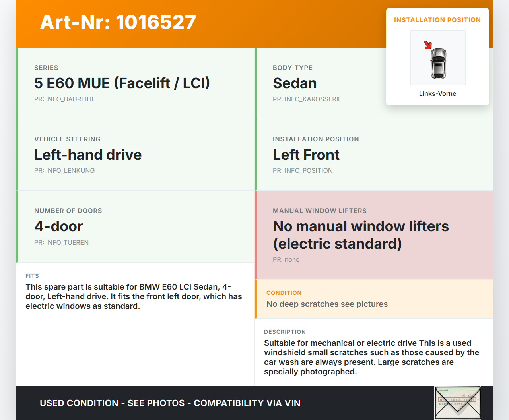
Task: Select the "Suitable for mechanical or electric drive" paragraph
Action: (372, 357)
